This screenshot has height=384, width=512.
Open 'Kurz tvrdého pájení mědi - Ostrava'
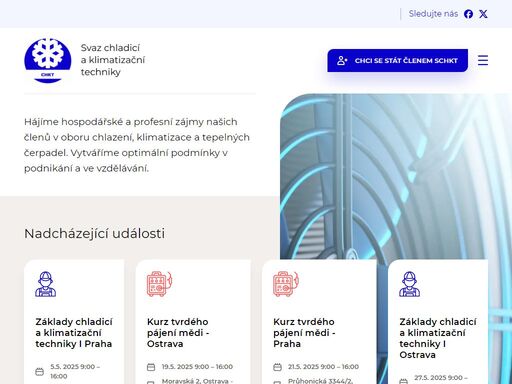click(x=178, y=333)
